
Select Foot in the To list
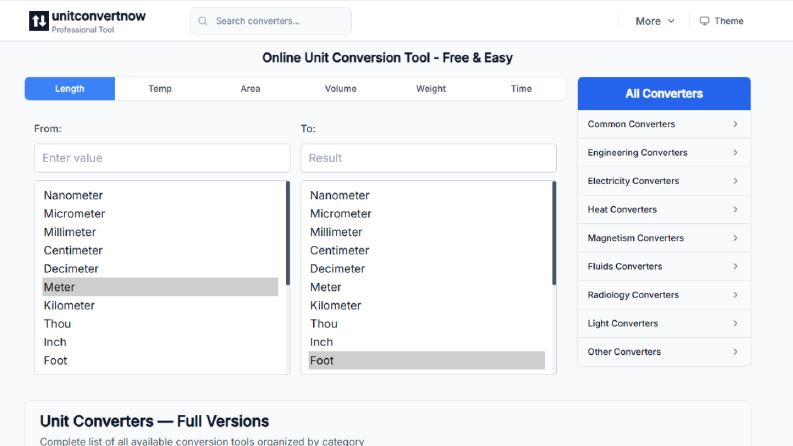tap(427, 361)
